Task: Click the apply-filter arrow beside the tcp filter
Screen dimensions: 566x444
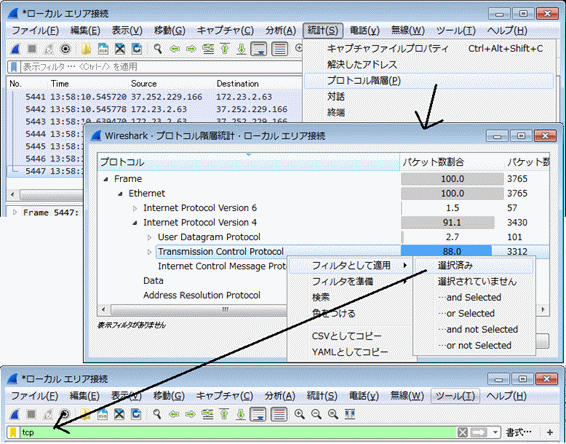Action: click(x=479, y=432)
